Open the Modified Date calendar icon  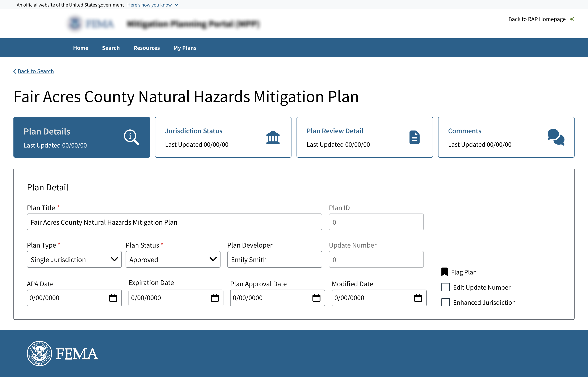[x=418, y=298]
